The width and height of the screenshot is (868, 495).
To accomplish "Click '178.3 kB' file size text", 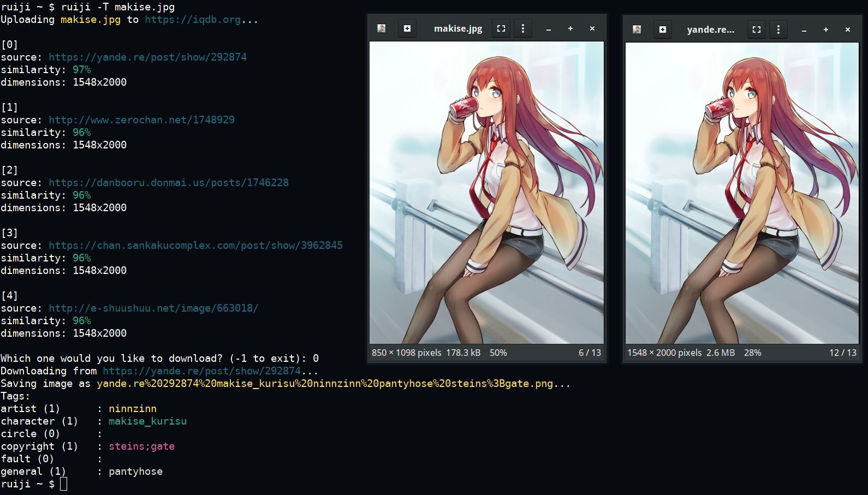I will (x=463, y=353).
